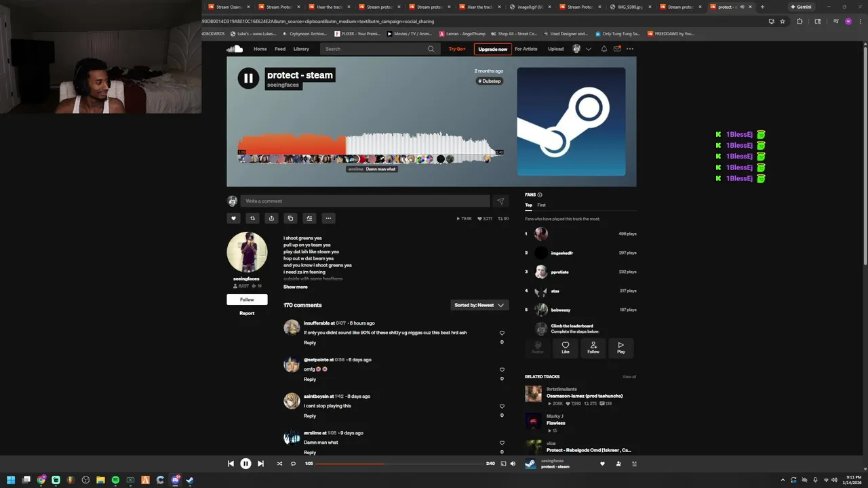Like current track in bottom player

tap(602, 464)
